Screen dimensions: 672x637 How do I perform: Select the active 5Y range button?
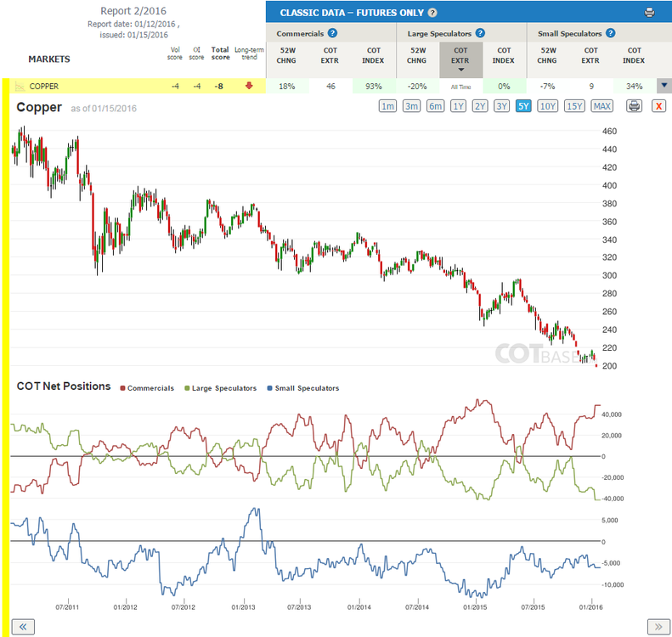tap(523, 106)
